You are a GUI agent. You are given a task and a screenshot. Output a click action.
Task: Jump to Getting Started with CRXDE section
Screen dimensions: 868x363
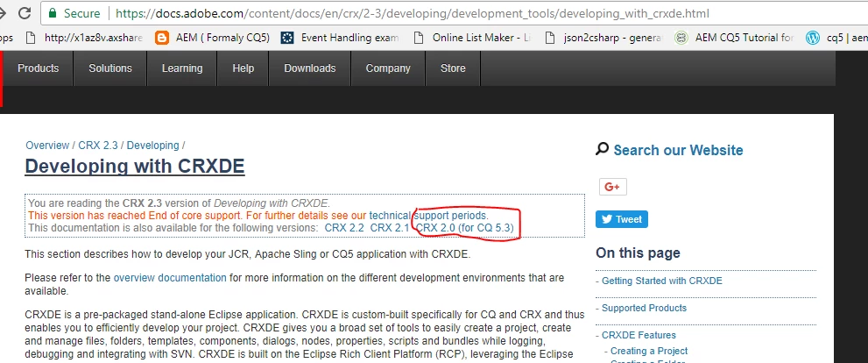click(662, 281)
